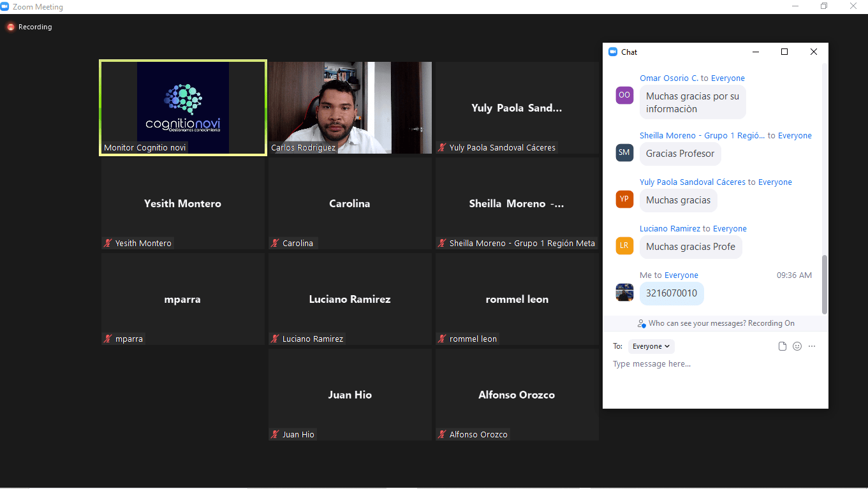
Task: Click Luciano Ramirez's LR chat avatar
Action: (x=624, y=245)
